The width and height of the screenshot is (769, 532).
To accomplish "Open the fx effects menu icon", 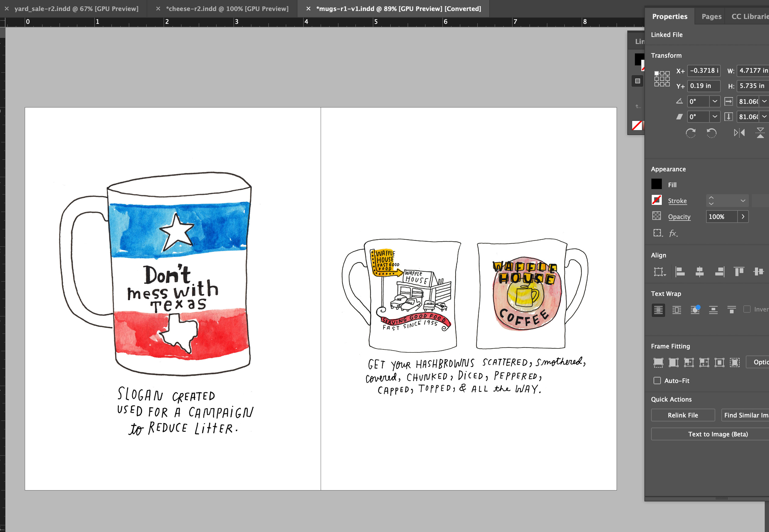I will point(673,233).
